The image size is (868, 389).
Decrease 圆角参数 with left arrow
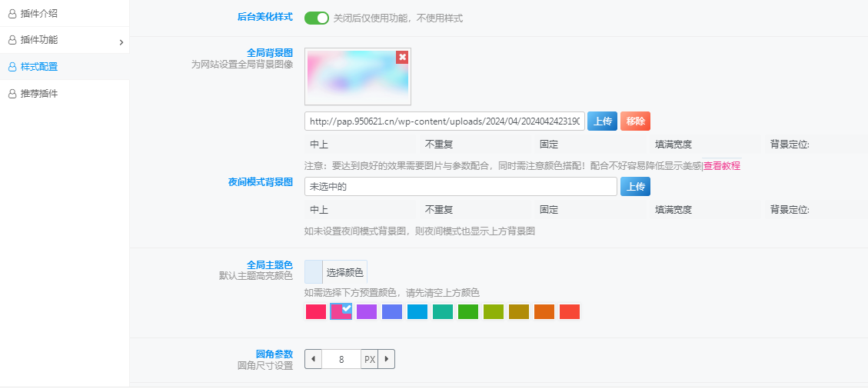(314, 359)
